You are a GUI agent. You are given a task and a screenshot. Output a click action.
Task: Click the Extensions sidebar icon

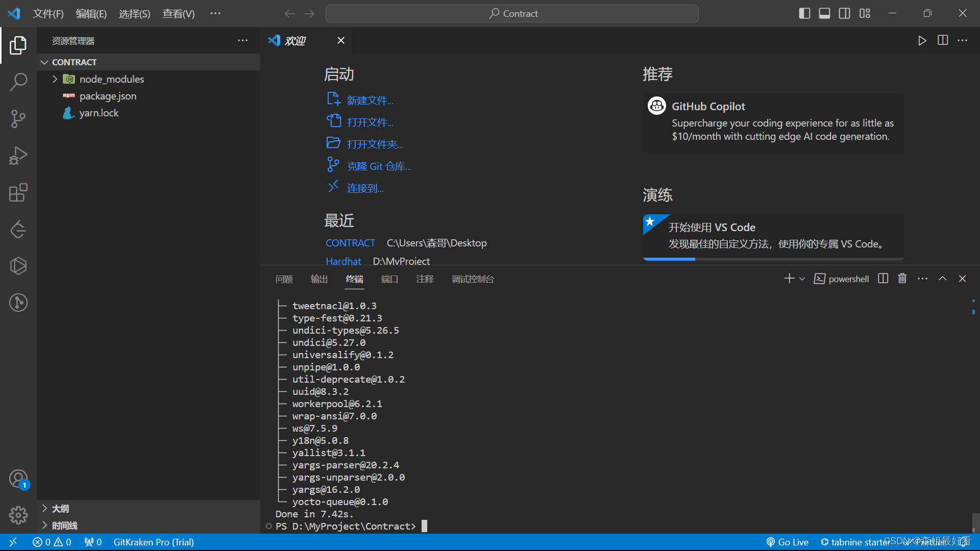click(x=18, y=193)
